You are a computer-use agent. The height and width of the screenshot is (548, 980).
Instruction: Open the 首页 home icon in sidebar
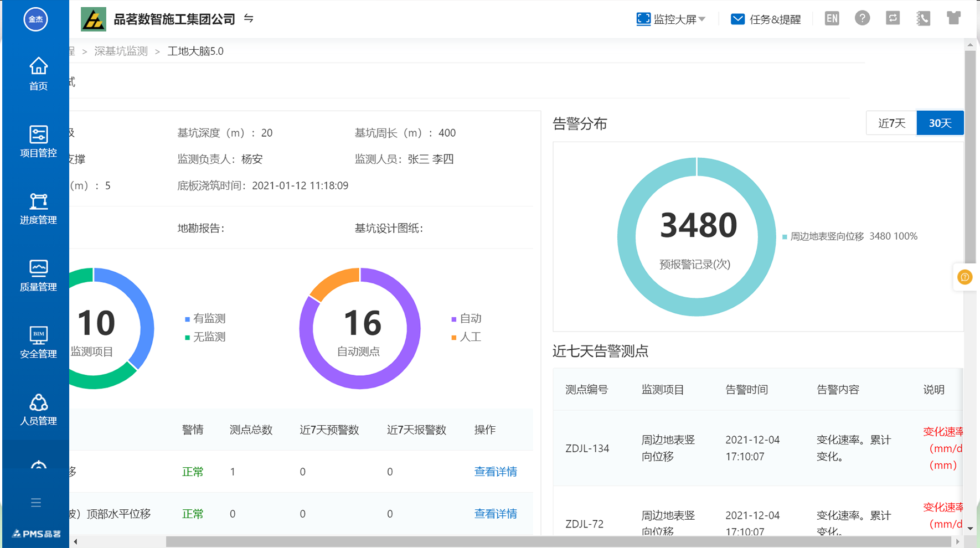point(38,74)
